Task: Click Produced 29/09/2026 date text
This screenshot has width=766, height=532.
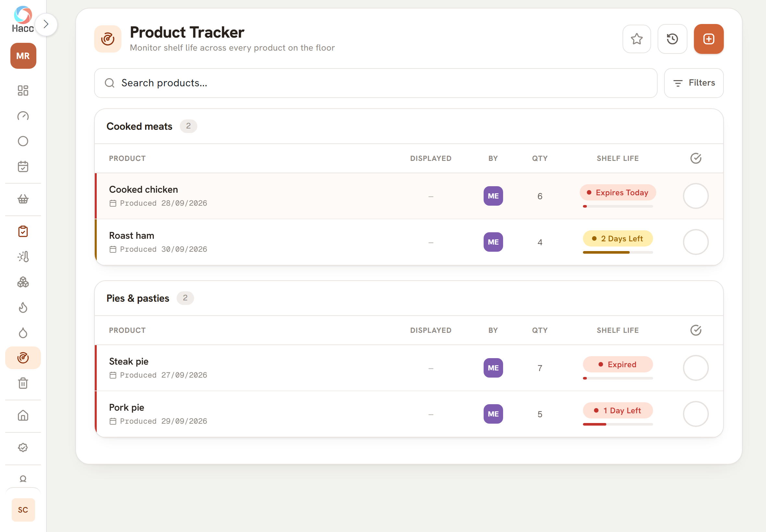Action: point(163,421)
